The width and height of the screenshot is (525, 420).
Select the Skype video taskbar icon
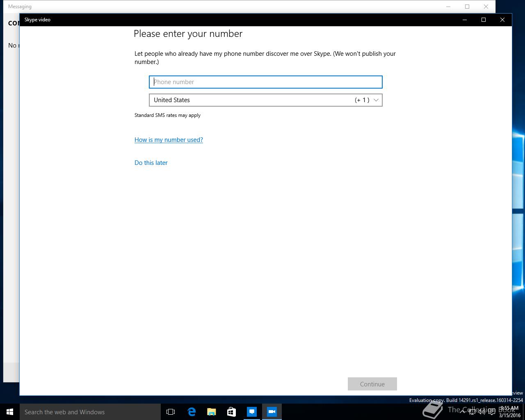tap(272, 412)
